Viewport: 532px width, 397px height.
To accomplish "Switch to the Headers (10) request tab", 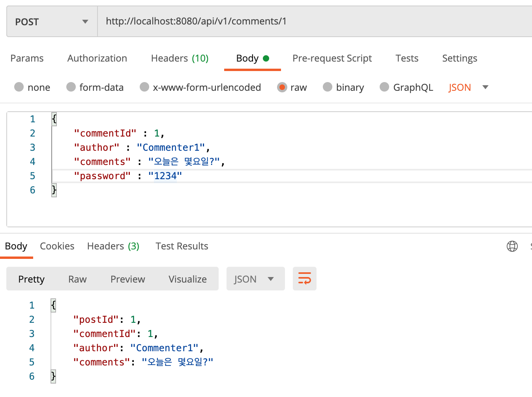I will tap(180, 58).
